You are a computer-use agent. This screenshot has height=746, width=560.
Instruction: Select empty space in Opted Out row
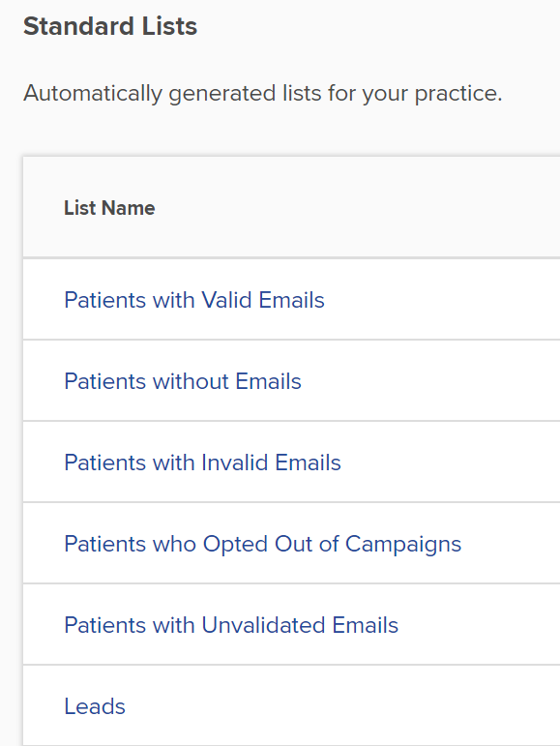coord(511,545)
